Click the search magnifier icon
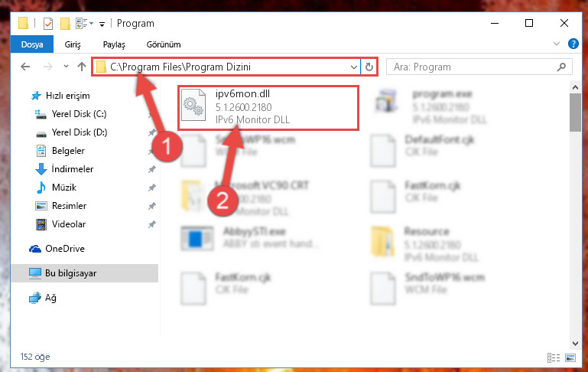The width and height of the screenshot is (588, 372). [561, 67]
